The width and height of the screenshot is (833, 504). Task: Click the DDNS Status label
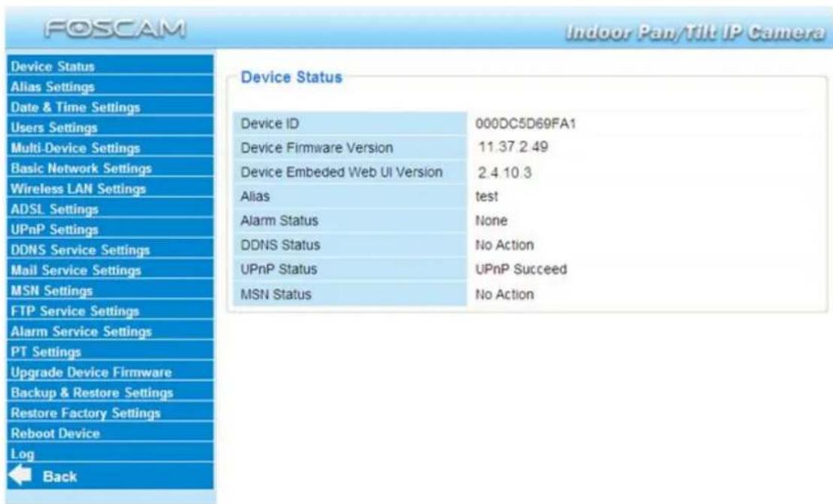[x=280, y=245]
